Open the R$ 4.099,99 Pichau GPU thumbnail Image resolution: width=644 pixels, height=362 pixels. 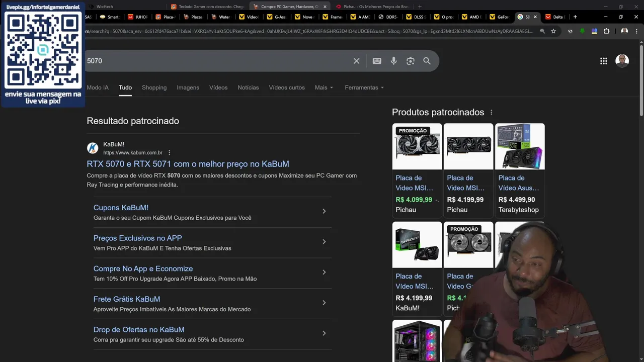pyautogui.click(x=417, y=146)
